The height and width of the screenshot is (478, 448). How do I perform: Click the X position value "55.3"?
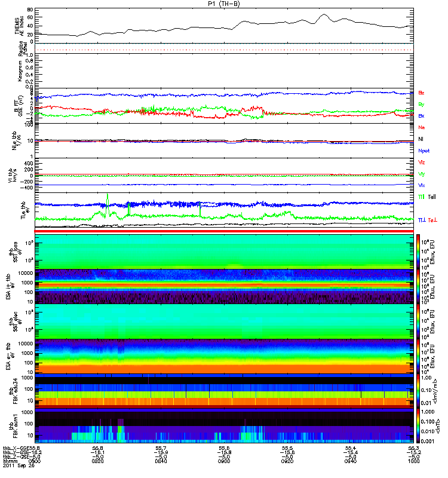[413, 448]
